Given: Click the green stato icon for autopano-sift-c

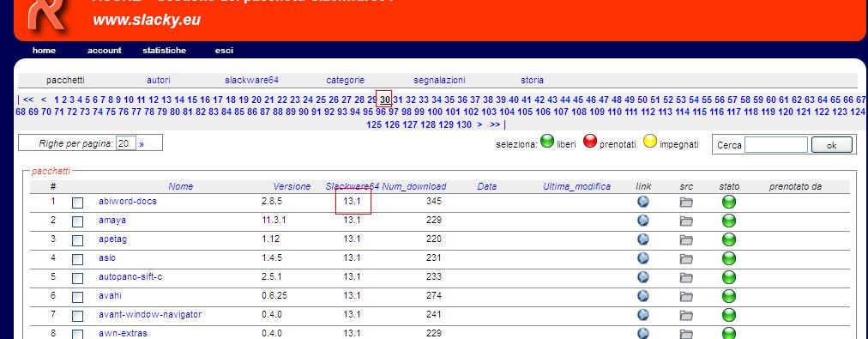Looking at the screenshot, I should point(729,277).
